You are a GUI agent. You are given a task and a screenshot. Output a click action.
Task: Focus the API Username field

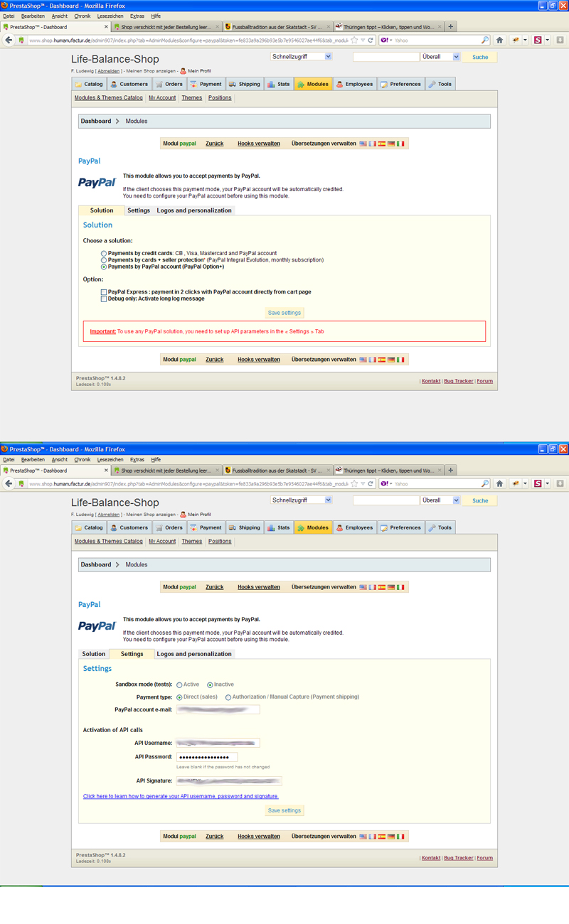(218, 743)
